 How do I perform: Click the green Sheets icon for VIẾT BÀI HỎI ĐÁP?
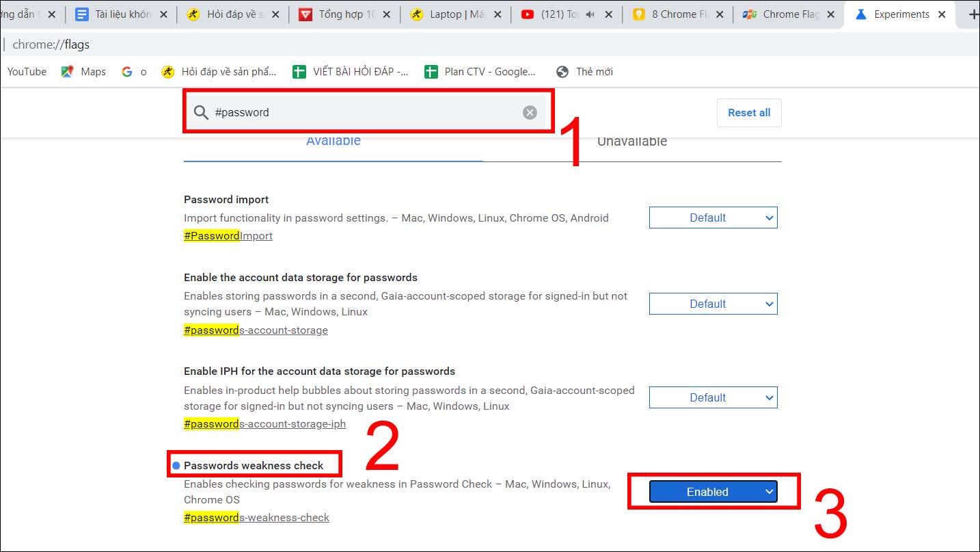[299, 71]
